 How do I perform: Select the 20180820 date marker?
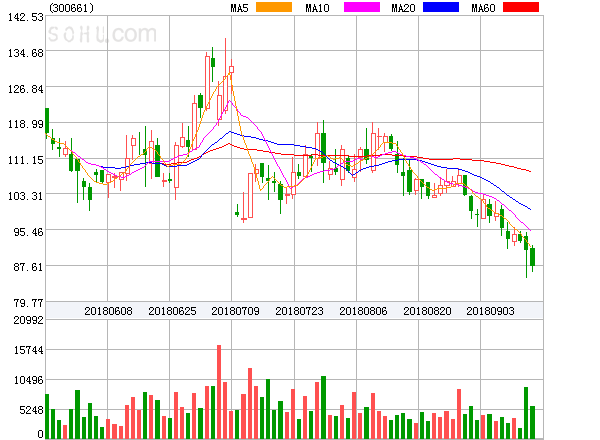pyautogui.click(x=428, y=312)
